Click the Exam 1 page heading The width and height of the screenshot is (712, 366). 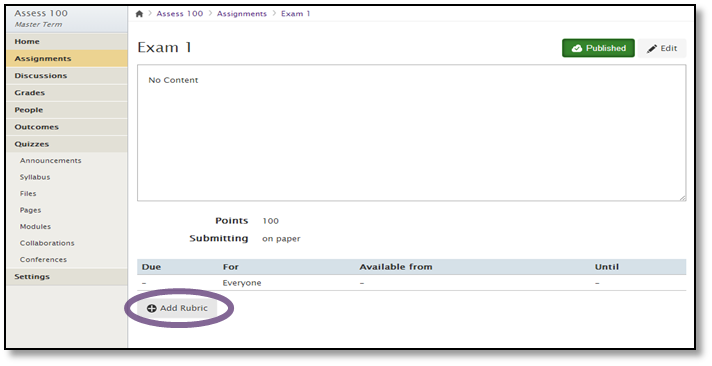pos(164,47)
